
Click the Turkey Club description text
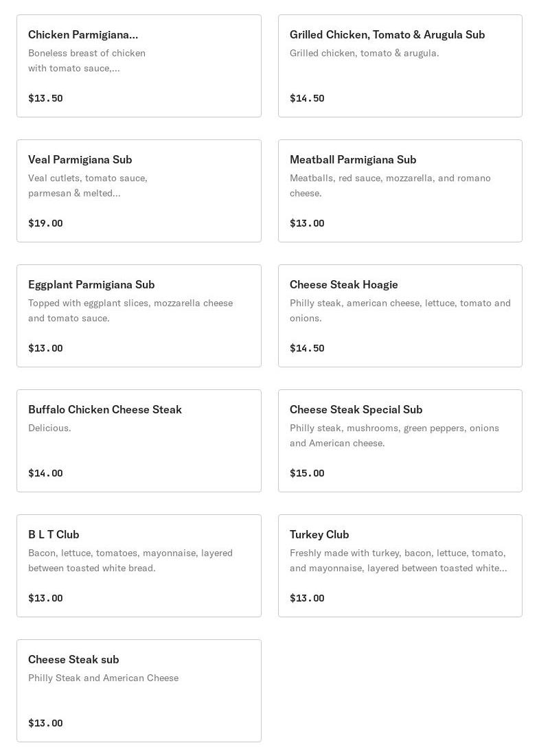[398, 560]
